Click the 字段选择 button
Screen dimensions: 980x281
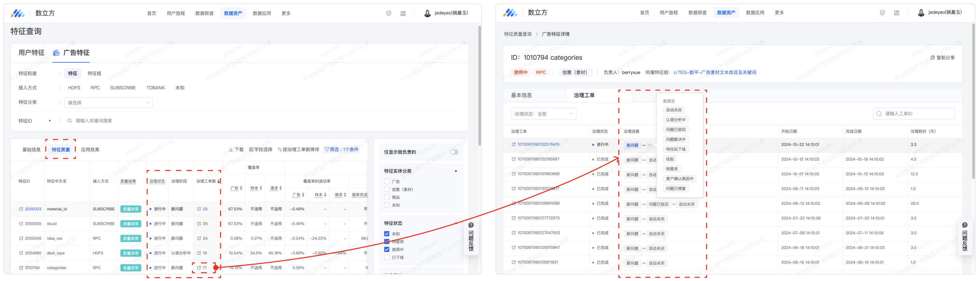tap(261, 150)
